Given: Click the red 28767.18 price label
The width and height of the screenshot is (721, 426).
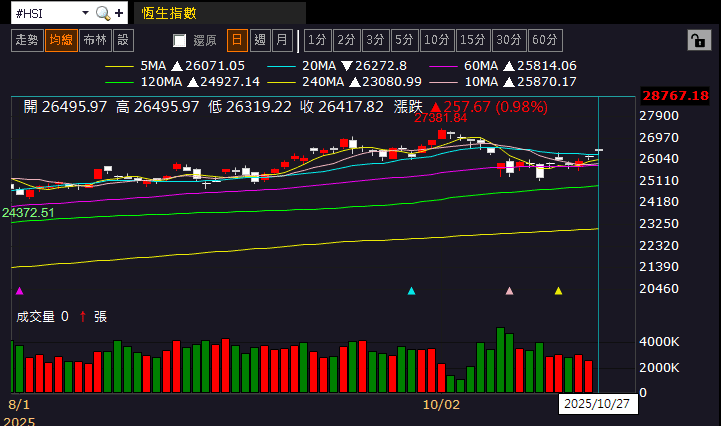Looking at the screenshot, I should [675, 96].
